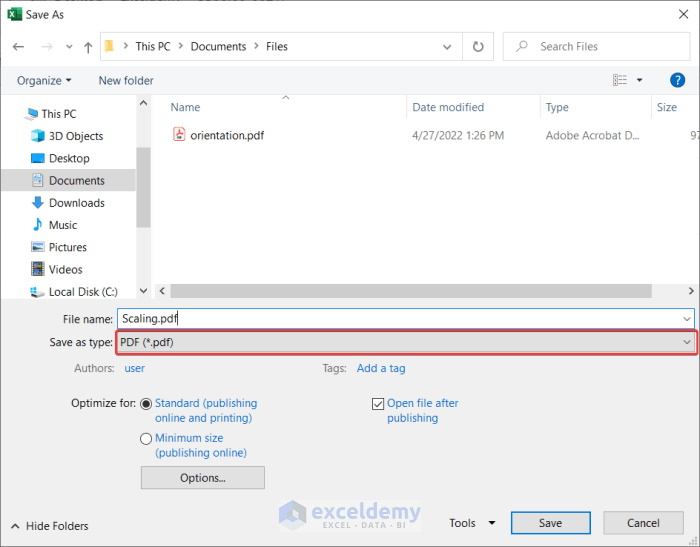Open recent locations chevron next to the forward arrow

coord(69,46)
